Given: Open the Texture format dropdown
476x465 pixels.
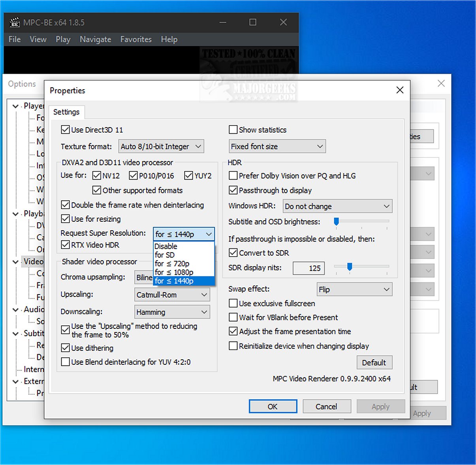Looking at the screenshot, I should [161, 146].
